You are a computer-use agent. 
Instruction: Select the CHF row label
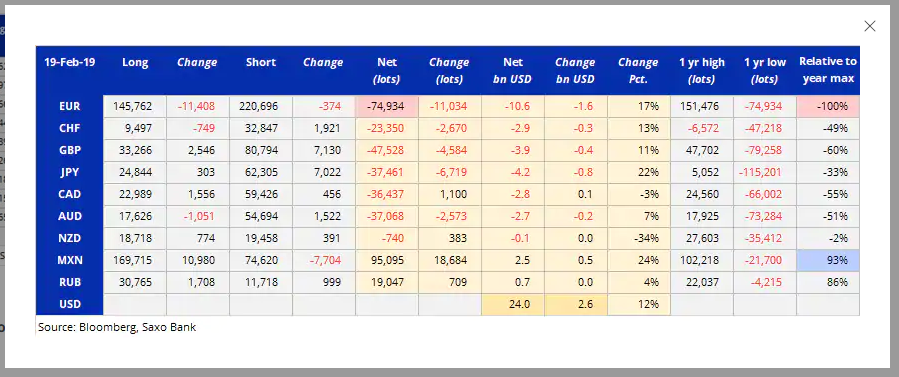[69, 128]
